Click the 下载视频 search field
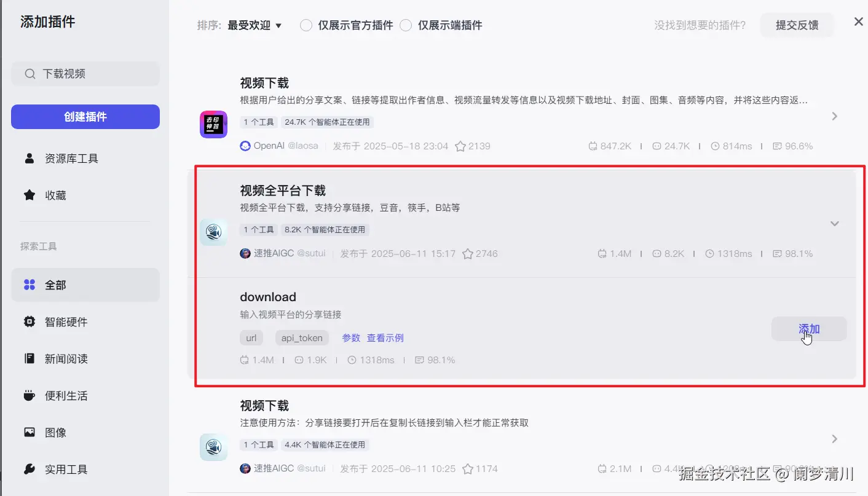 85,74
